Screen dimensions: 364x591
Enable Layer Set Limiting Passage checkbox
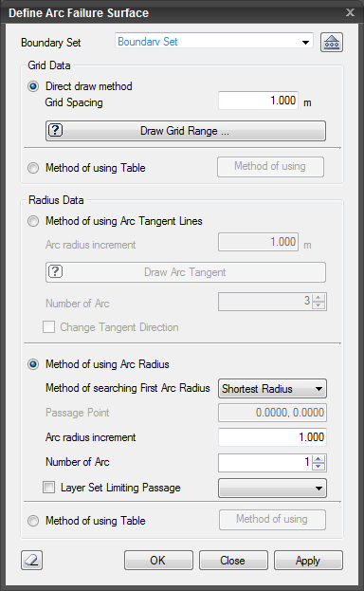pos(48,487)
